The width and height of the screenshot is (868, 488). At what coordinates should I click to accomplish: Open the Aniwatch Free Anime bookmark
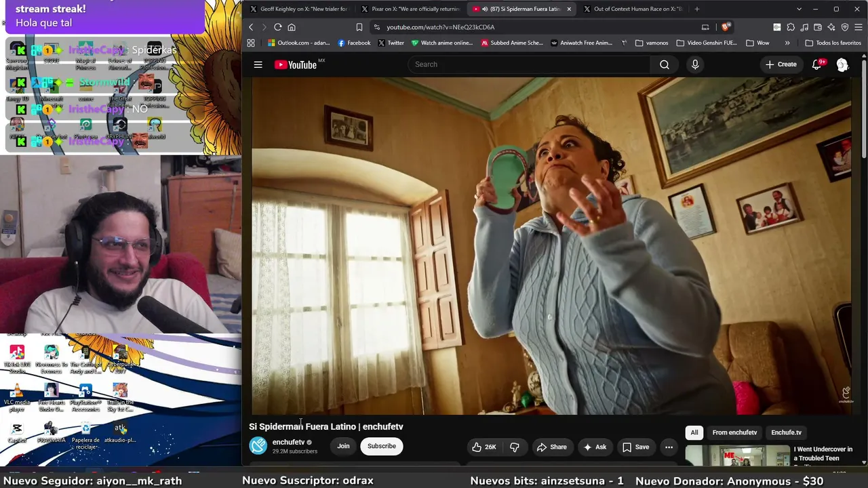(x=582, y=43)
